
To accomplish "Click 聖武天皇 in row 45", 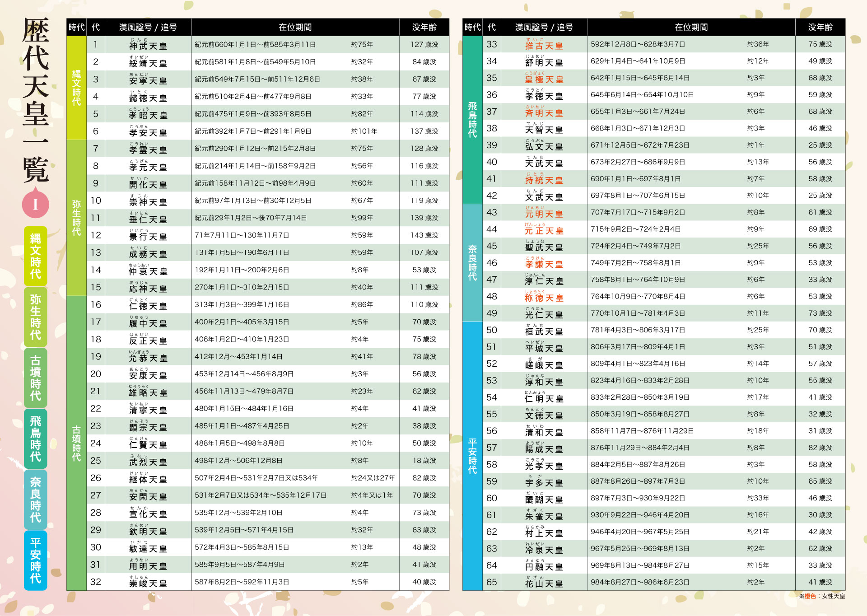I will click(x=544, y=248).
